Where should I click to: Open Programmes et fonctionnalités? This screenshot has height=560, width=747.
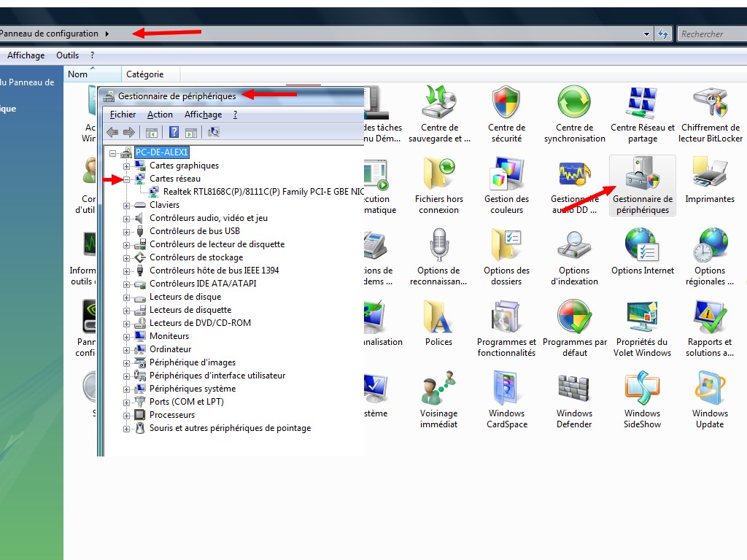[x=506, y=328]
